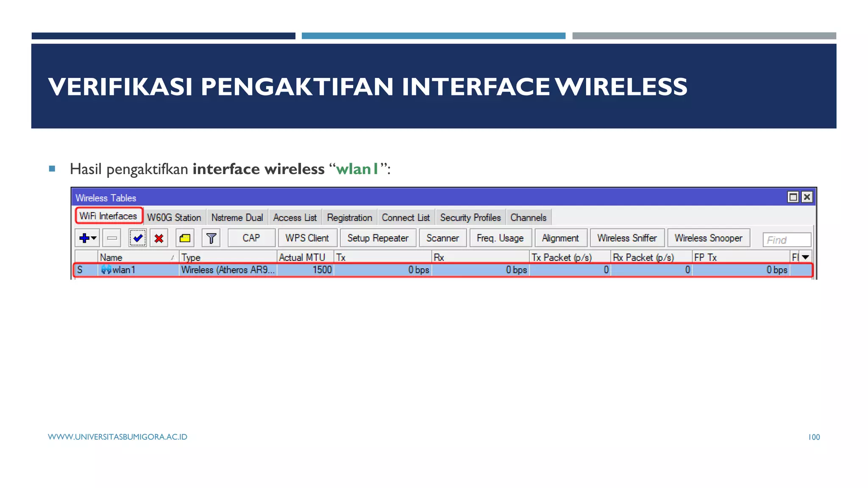
Task: Open the Nstreme Dual tab
Action: 237,218
